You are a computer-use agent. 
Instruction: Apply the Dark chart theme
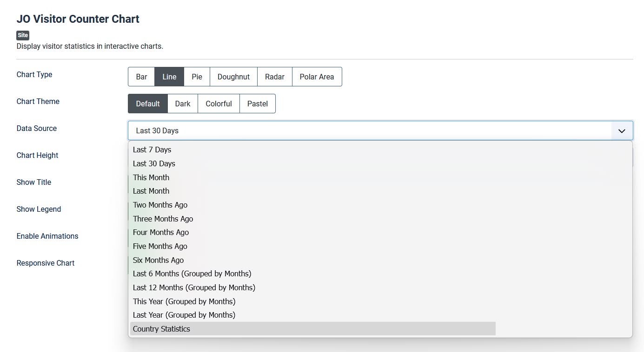coord(182,104)
